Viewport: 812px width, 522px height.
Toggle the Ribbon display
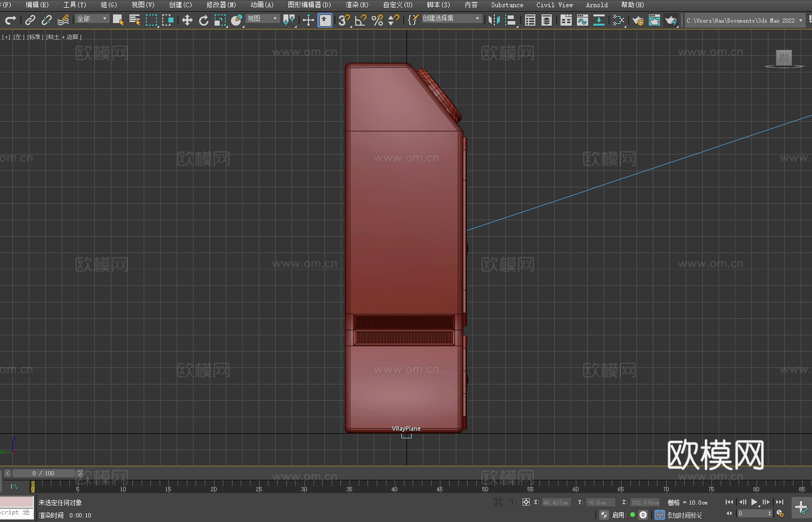point(566,20)
